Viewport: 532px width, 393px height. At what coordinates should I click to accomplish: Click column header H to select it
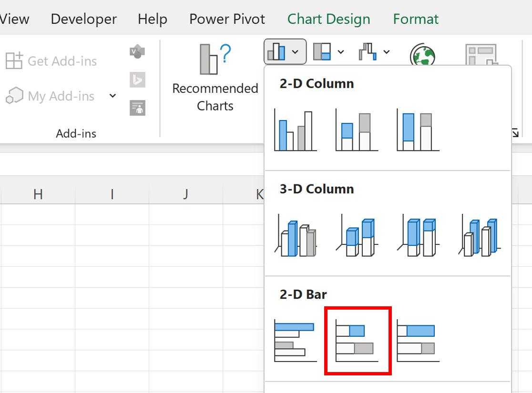point(38,194)
